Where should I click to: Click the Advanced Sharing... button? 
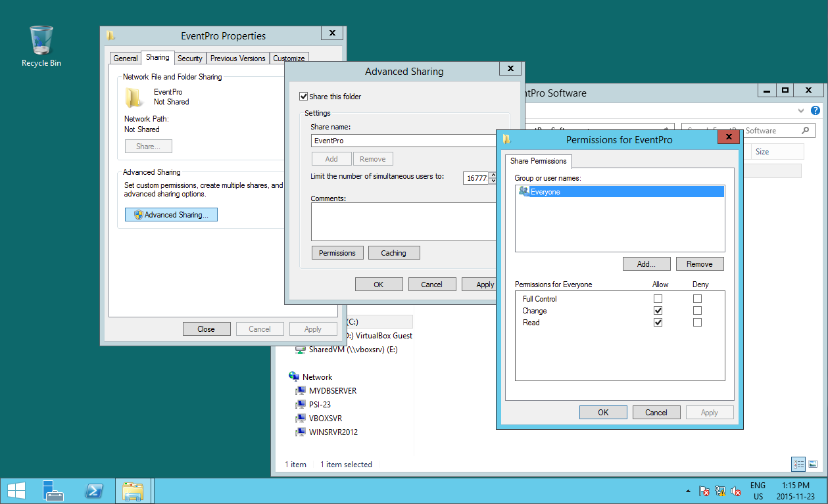(171, 215)
